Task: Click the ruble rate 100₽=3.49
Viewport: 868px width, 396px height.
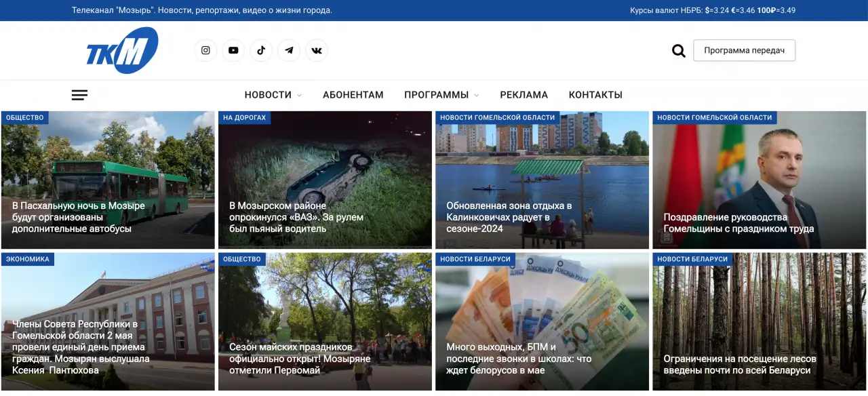Action: coord(776,10)
